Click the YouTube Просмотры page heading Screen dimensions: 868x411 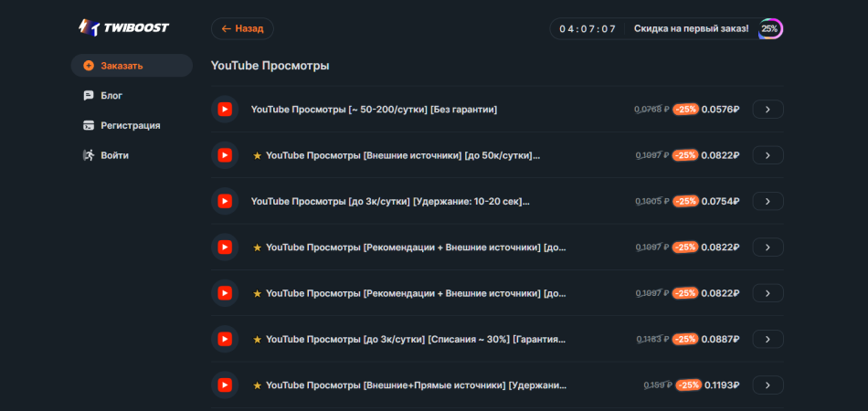270,66
